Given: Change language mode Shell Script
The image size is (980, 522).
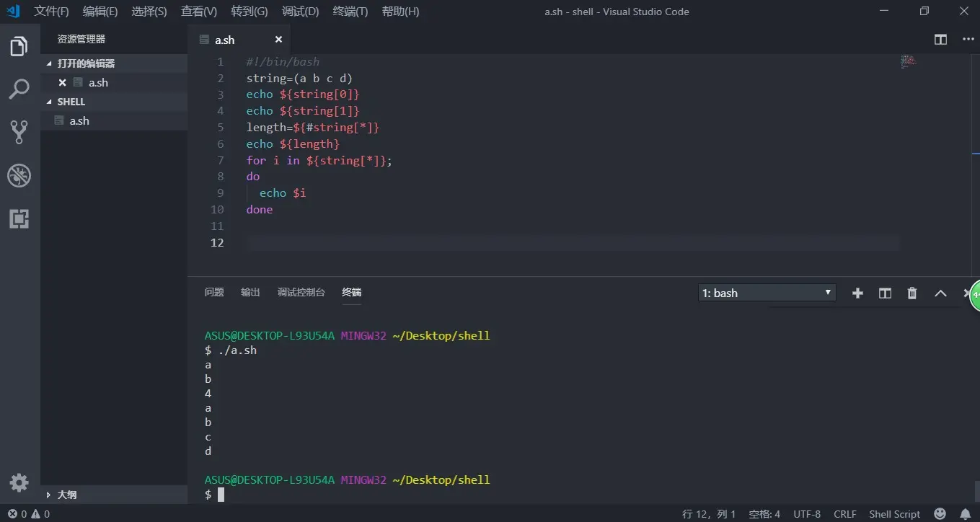Looking at the screenshot, I should click(x=895, y=514).
